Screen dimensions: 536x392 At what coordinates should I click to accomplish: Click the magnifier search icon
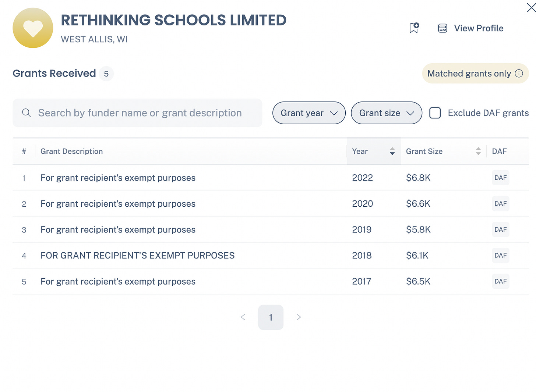tap(26, 113)
